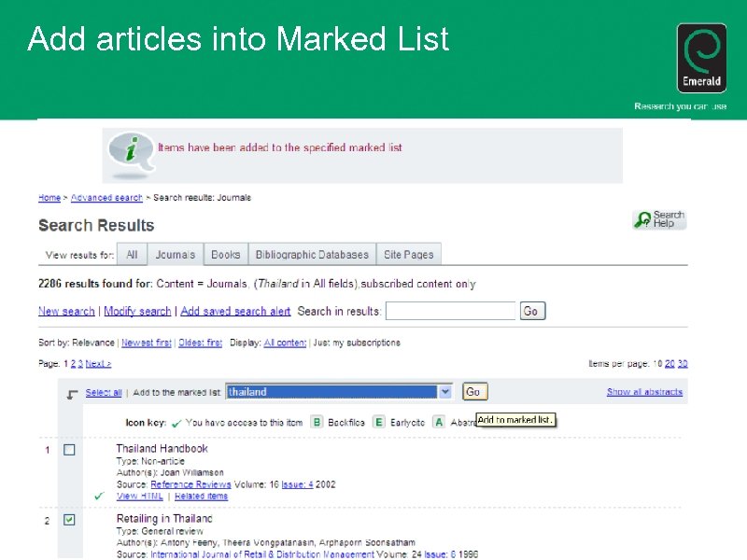Click the marked-list arrow icon near Select all
The height and width of the screenshot is (560, 747).
point(72,392)
